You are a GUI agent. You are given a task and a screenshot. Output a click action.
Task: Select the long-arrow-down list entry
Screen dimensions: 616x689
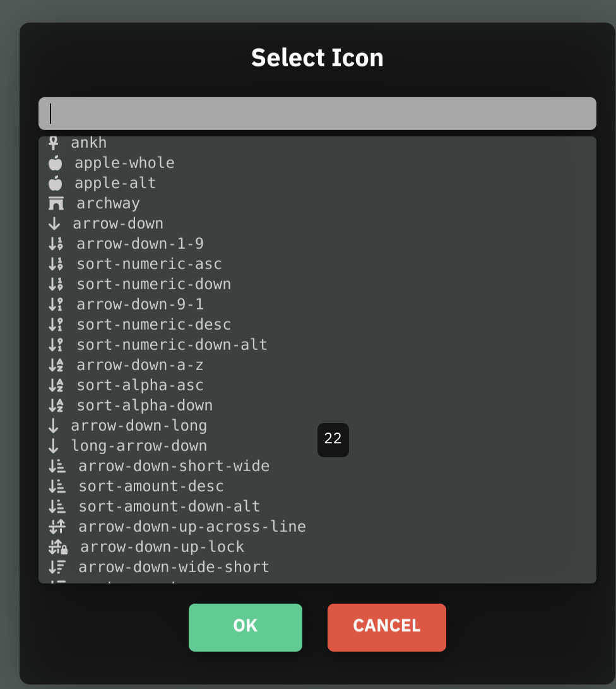(127, 446)
